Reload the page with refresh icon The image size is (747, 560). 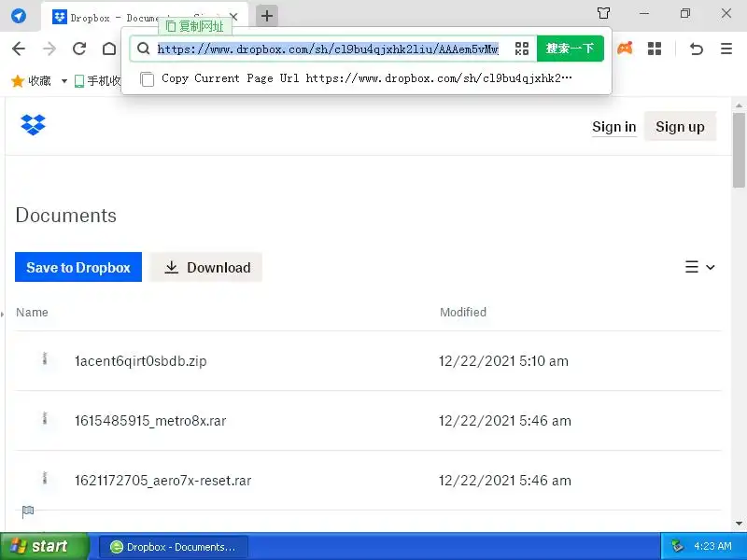click(x=79, y=49)
